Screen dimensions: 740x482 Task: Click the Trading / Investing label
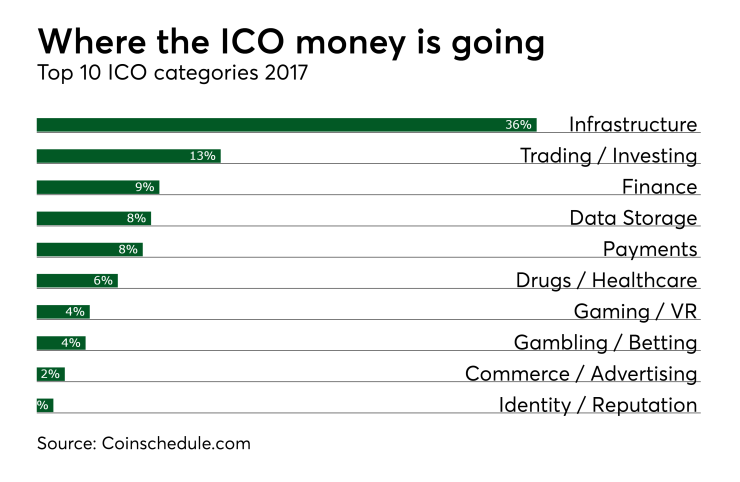tap(608, 156)
